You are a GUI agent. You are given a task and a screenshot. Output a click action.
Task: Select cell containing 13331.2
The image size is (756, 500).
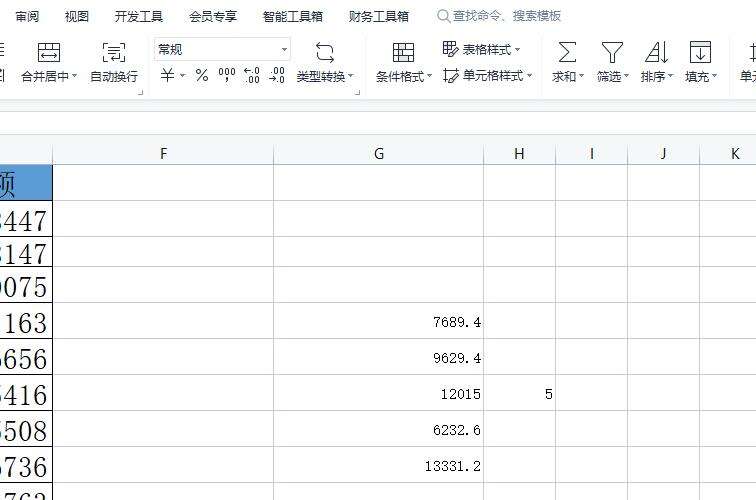[378, 465]
